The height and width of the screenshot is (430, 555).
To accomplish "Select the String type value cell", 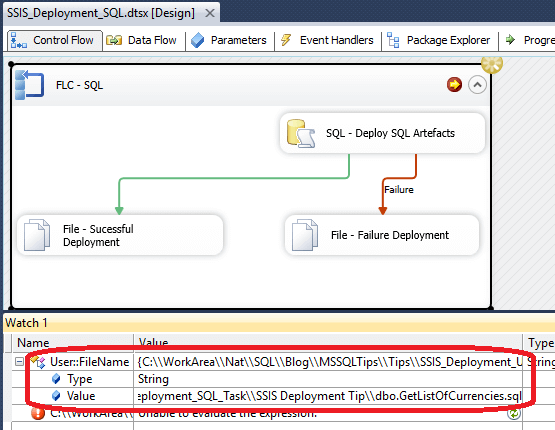I will coord(328,379).
